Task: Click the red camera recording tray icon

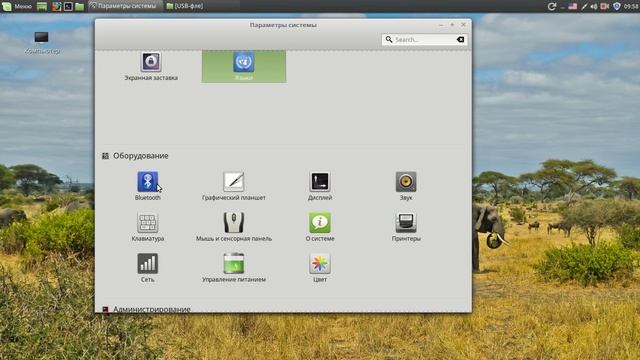Action: pyautogui.click(x=604, y=6)
